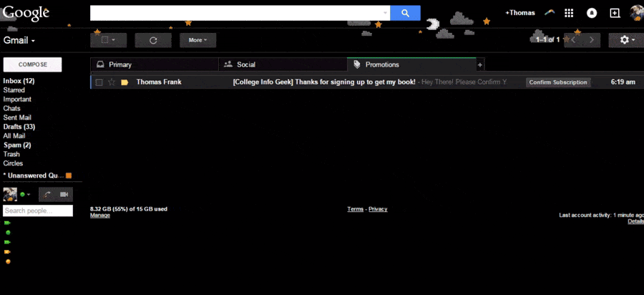644x295 pixels.
Task: Click the Search people field
Action: point(38,211)
